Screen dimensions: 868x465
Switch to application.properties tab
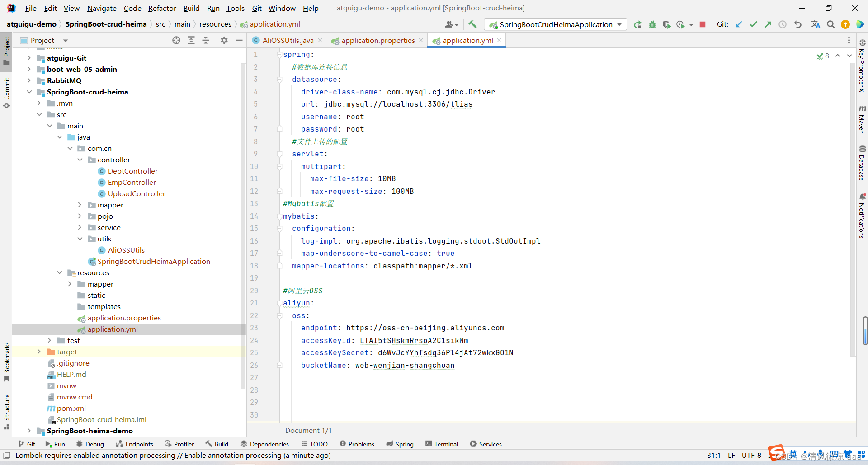[378, 40]
